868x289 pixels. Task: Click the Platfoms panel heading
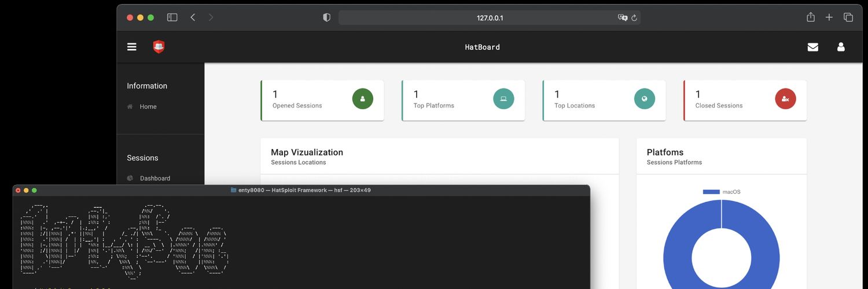pyautogui.click(x=665, y=152)
